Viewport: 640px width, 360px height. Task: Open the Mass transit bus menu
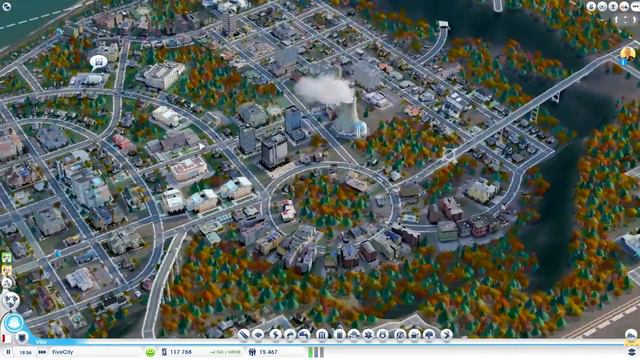tap(414, 335)
